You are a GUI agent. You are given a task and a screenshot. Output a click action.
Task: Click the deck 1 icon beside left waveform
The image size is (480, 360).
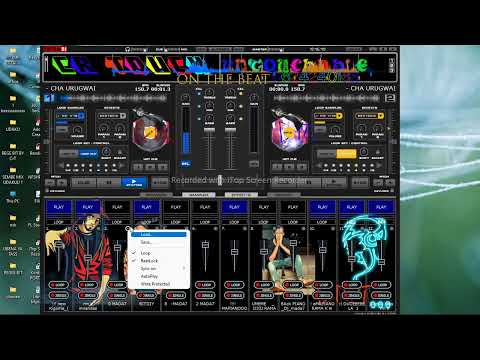49,98
